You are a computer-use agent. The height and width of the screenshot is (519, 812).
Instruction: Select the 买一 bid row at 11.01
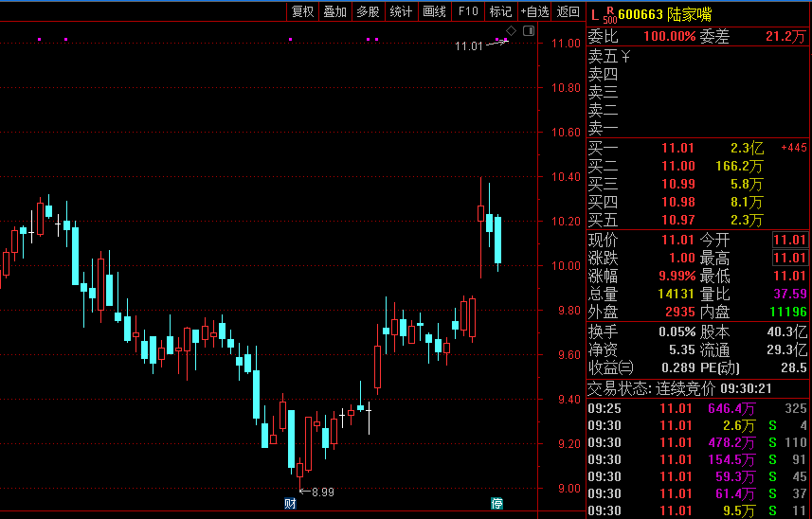click(697, 148)
